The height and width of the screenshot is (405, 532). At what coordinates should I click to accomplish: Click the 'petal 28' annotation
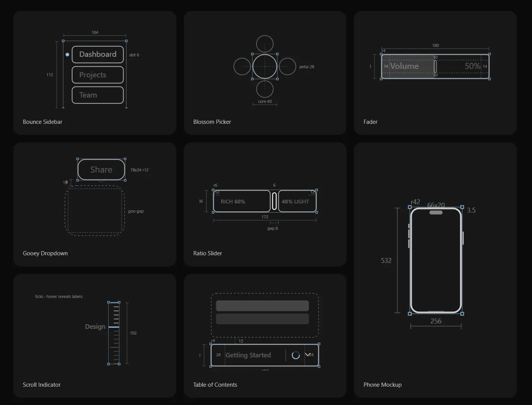coord(307,67)
